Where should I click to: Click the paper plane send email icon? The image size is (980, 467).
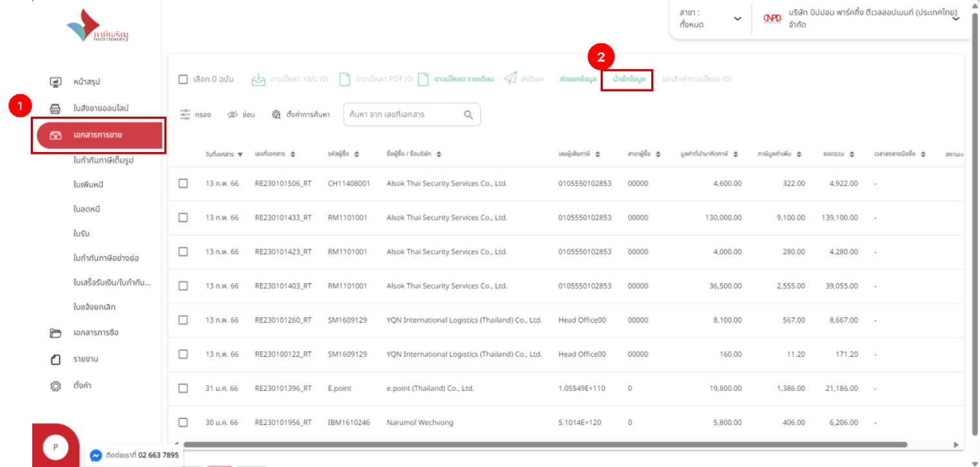(511, 79)
